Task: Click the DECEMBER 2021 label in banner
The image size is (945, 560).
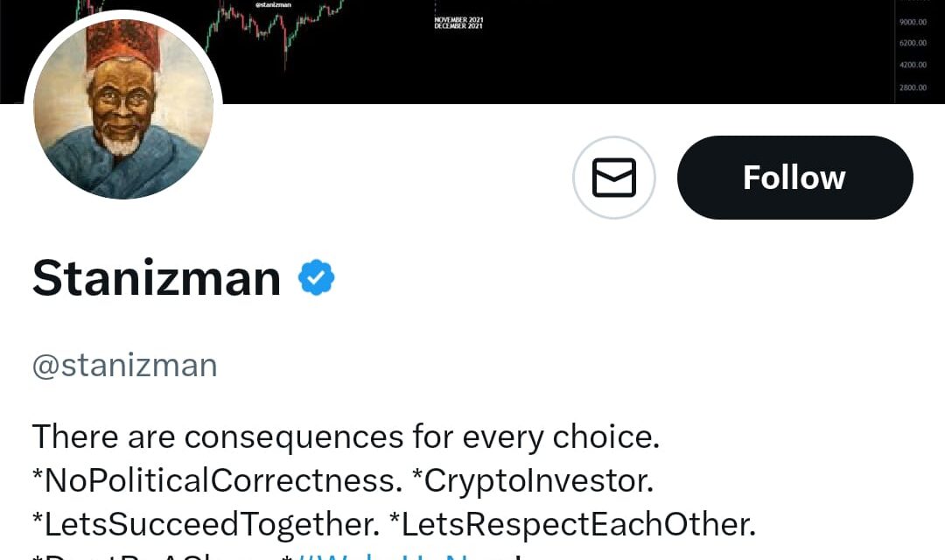Action: 458,26
